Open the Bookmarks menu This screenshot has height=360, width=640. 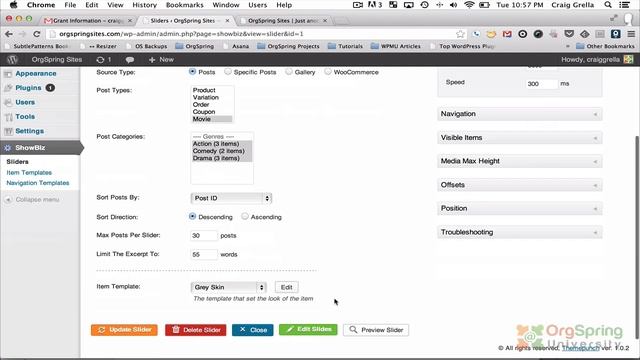[x=184, y=5]
